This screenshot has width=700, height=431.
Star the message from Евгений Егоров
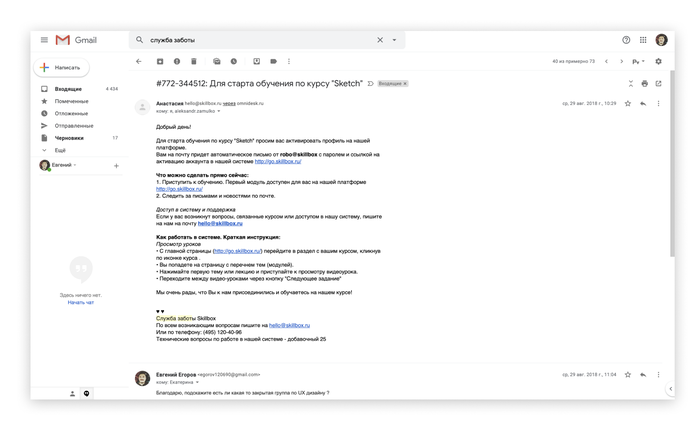(628, 375)
